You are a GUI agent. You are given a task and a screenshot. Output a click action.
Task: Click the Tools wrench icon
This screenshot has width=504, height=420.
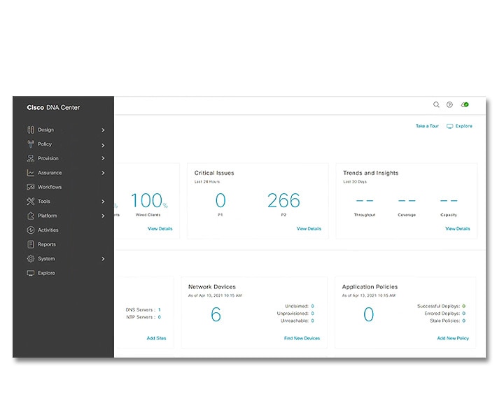[x=31, y=202]
